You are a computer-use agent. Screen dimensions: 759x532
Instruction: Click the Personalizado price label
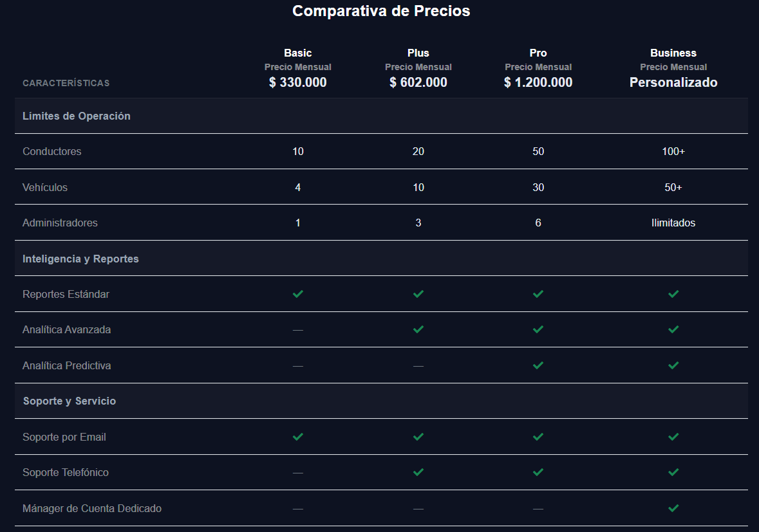coord(673,82)
